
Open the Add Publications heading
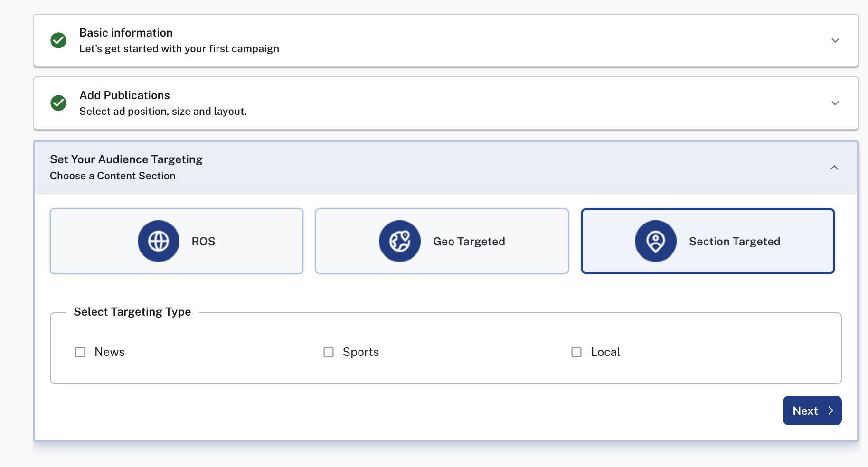click(x=124, y=95)
